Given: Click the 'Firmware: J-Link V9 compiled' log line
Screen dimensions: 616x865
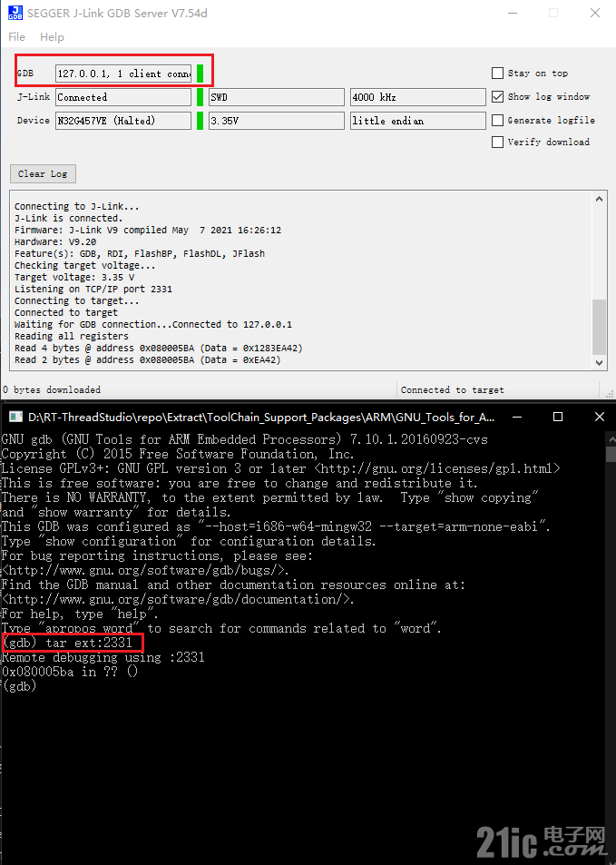Looking at the screenshot, I should coord(148,230).
